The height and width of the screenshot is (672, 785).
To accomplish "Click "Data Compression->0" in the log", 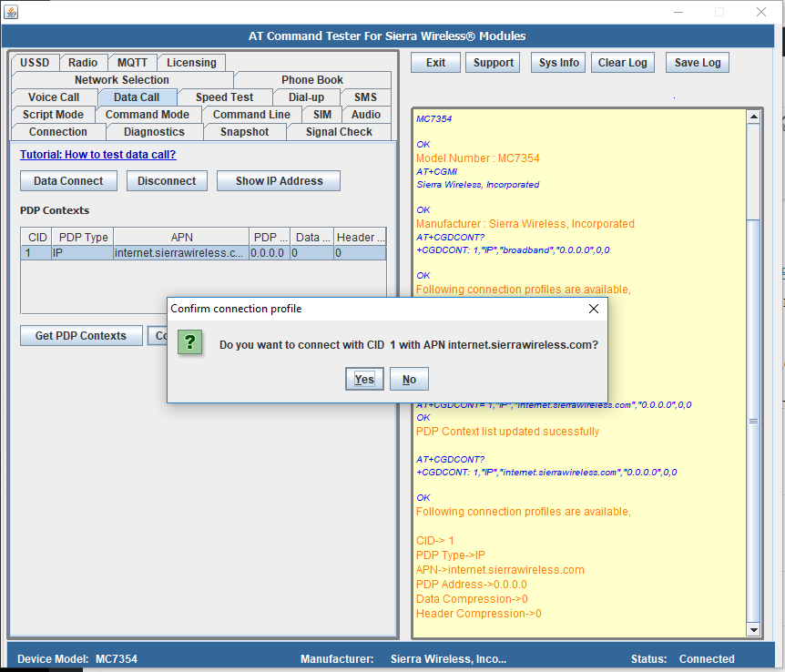I will pyautogui.click(x=472, y=599).
